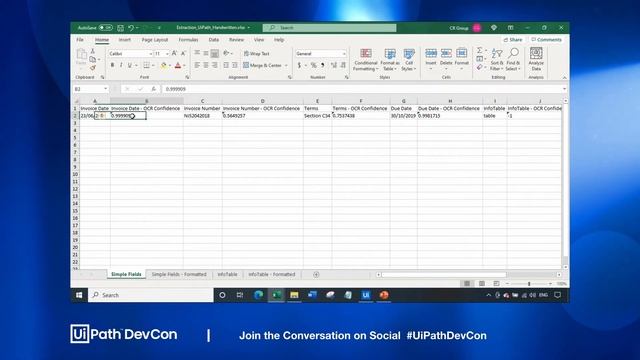The height and width of the screenshot is (360, 640).
Task: Open the Undo history dropdown arrow
Action: coord(137,28)
